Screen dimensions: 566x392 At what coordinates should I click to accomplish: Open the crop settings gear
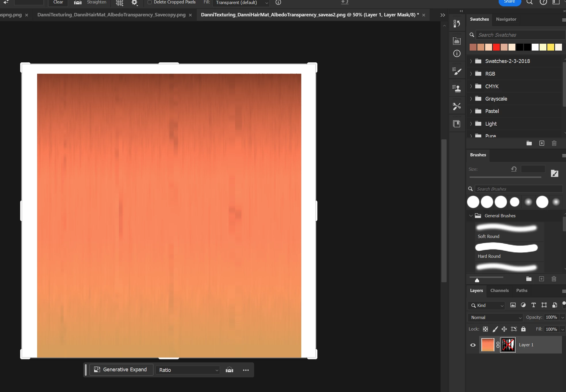coord(134,3)
